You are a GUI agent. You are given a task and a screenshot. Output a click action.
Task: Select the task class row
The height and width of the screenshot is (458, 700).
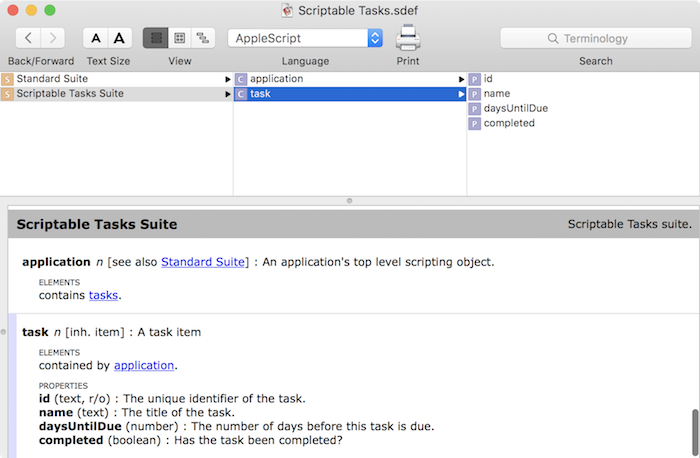point(350,94)
